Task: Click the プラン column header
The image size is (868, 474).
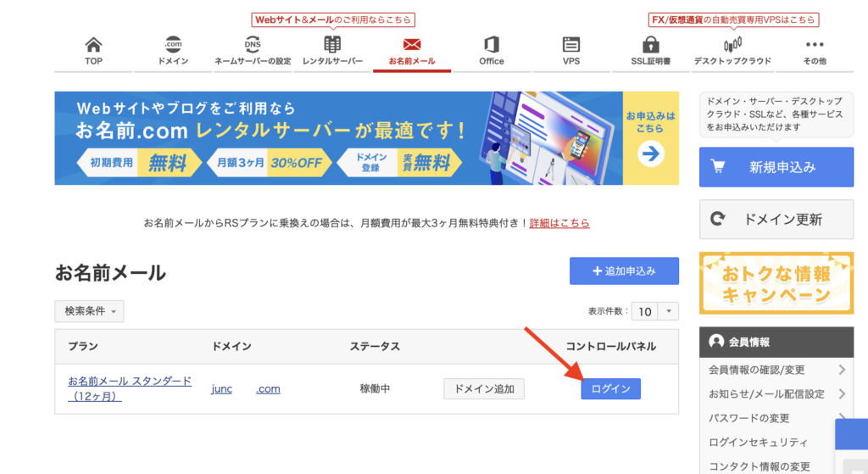Action: coord(83,347)
